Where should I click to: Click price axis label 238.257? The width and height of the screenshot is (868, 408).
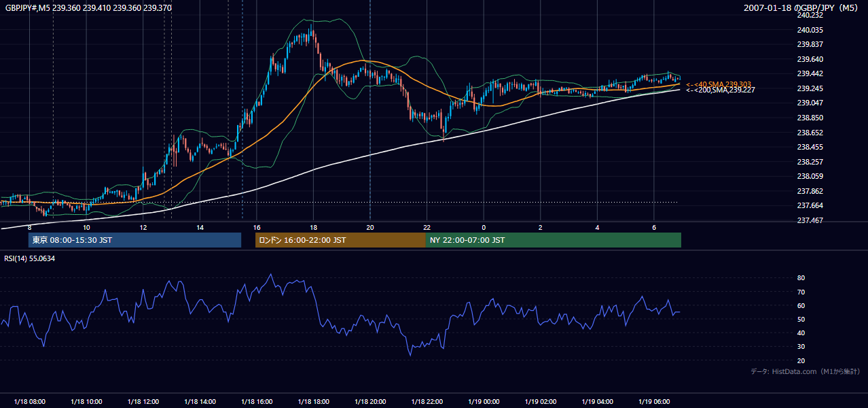[810, 162]
